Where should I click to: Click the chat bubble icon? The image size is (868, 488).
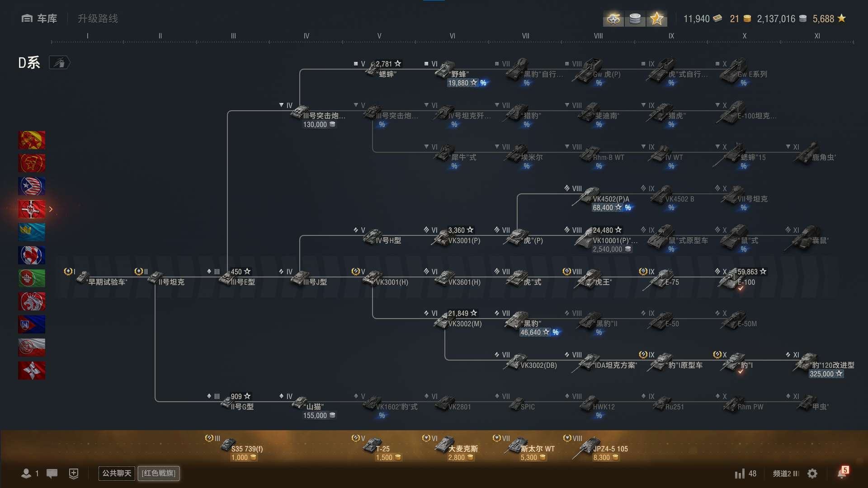click(52, 473)
